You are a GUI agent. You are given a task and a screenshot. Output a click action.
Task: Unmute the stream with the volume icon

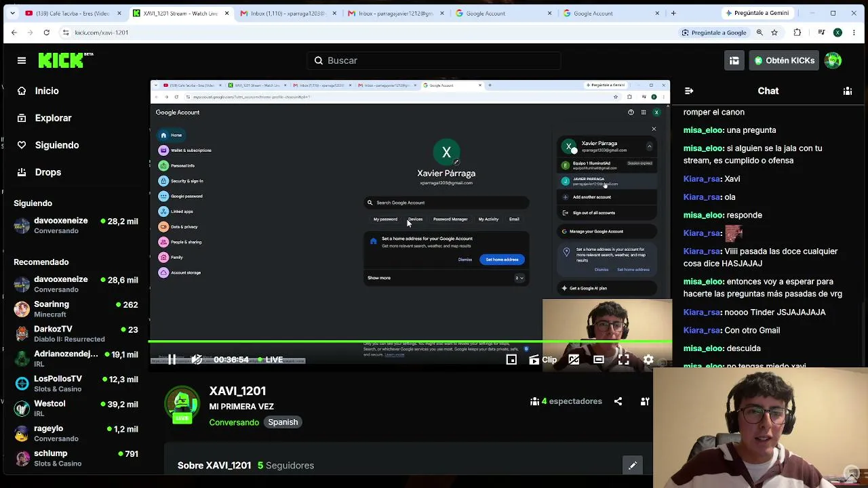tap(197, 360)
